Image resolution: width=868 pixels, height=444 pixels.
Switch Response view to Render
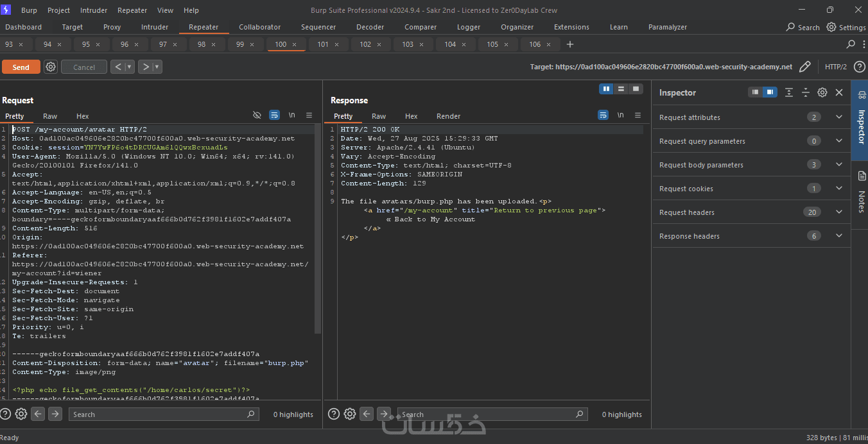pos(448,116)
